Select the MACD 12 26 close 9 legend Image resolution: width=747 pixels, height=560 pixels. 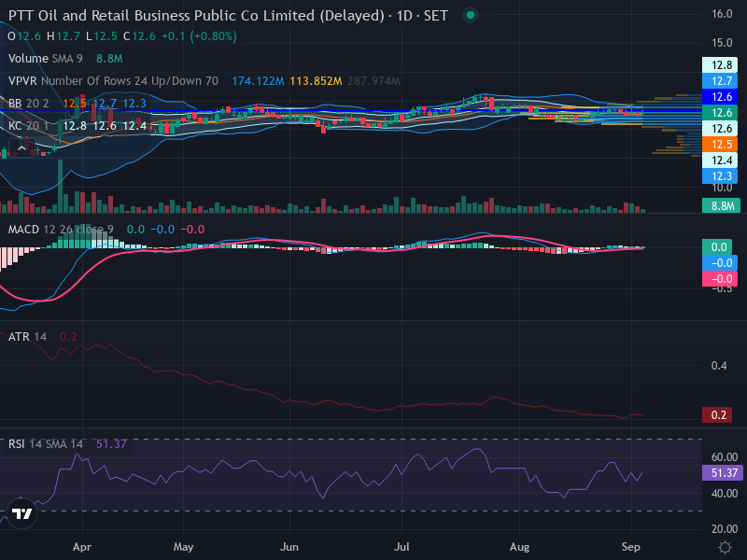[61, 230]
